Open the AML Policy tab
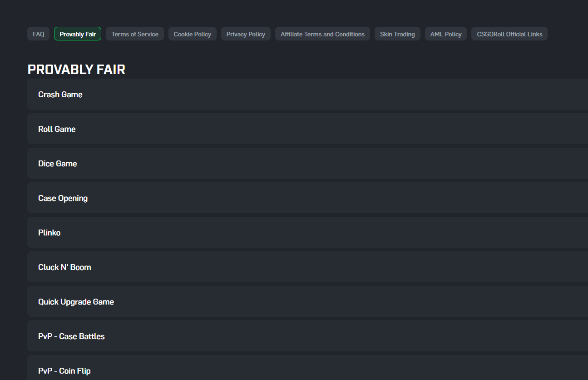Image resolution: width=588 pixels, height=380 pixels. coord(445,34)
